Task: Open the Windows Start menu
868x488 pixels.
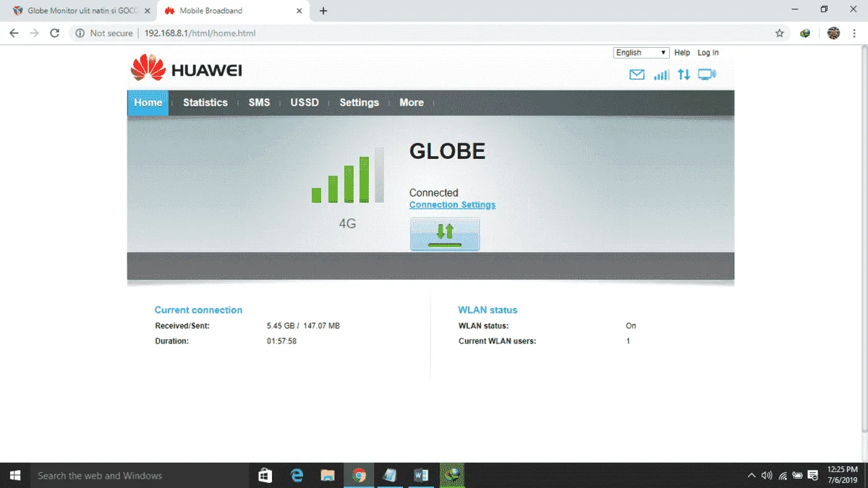Action: [14, 475]
